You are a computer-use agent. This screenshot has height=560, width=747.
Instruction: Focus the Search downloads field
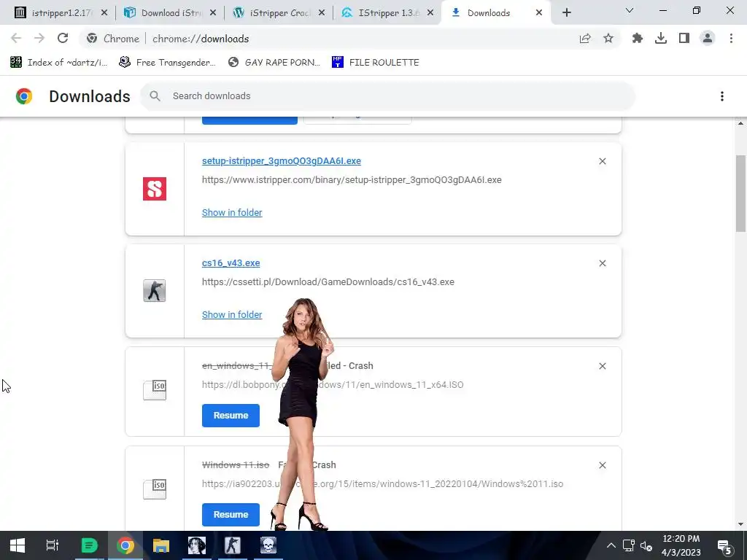pyautogui.click(x=387, y=96)
